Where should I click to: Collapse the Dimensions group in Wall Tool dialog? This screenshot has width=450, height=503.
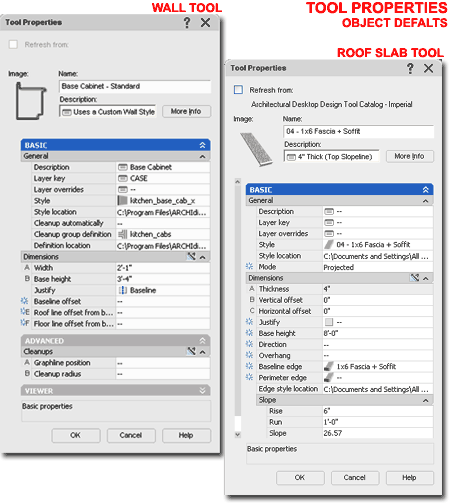[202, 257]
